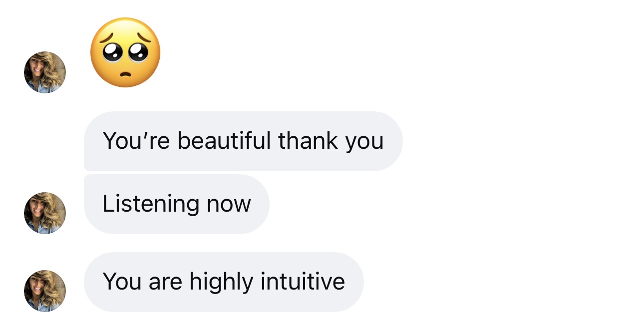Select the You're beautiful thank you bubble
Viewport: 644px width, 319px height.
243,141
